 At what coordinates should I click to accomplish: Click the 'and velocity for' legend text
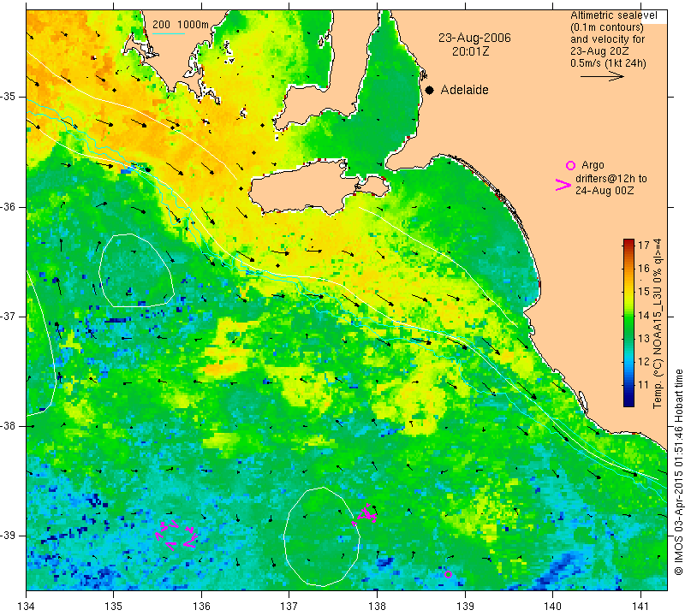point(607,39)
